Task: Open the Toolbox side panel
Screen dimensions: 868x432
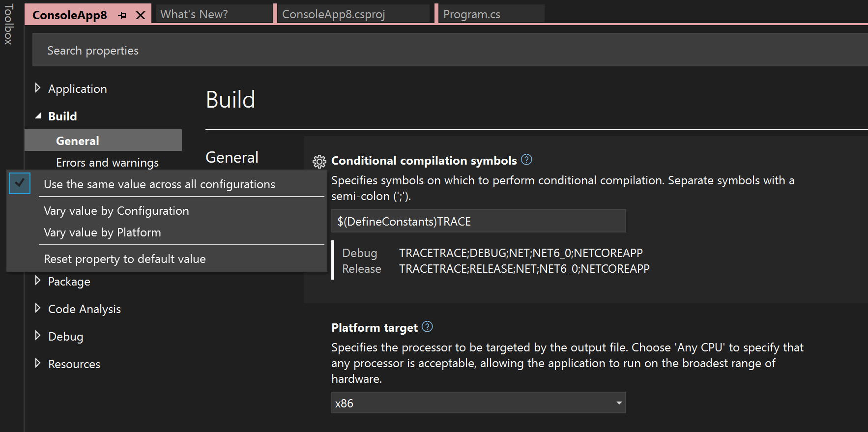Action: [x=8, y=25]
